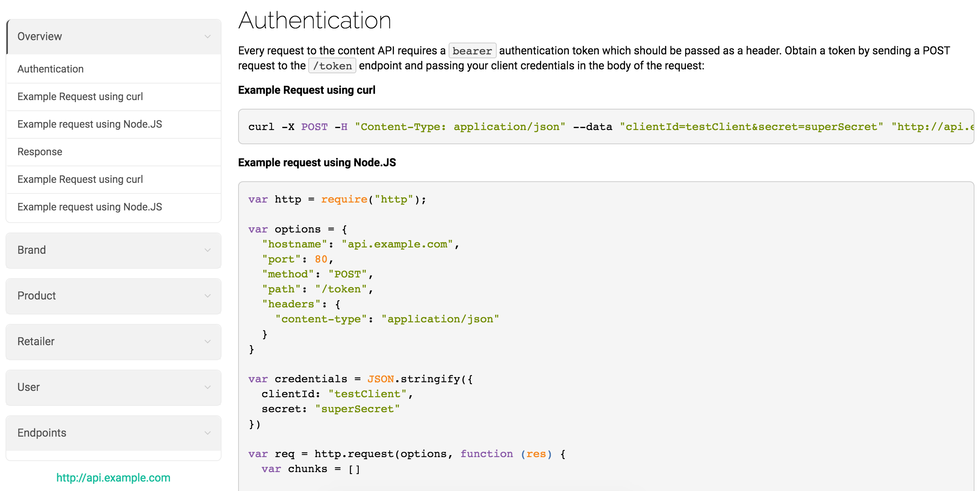Expand the Brand section chevron
980x491 pixels.
coord(207,250)
